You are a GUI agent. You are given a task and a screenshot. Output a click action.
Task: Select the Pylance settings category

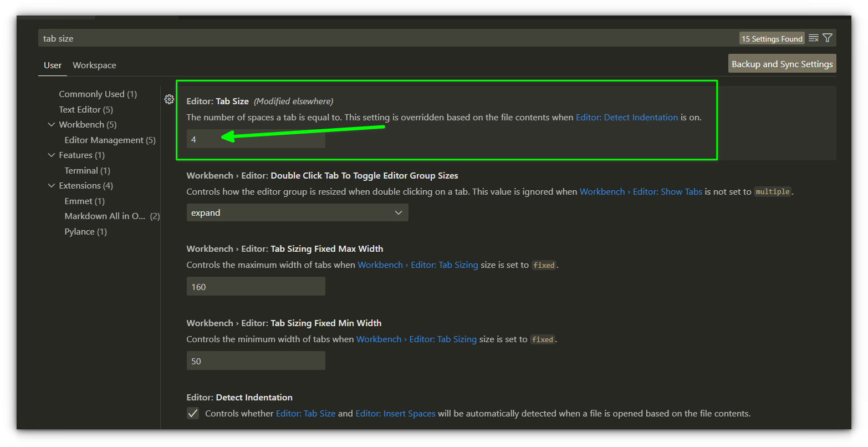[x=85, y=231]
